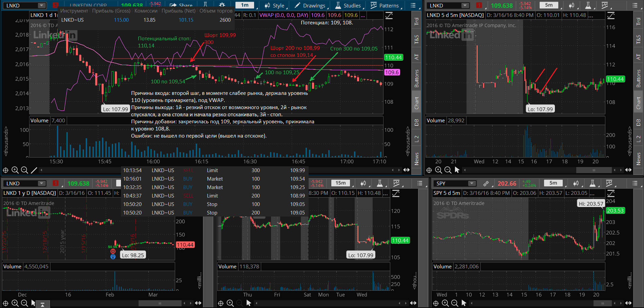Image resolution: width=644 pixels, height=308 pixels.
Task: Select the line drawing tool below LNKD 1m chart
Action: pyautogui.click(x=34, y=170)
